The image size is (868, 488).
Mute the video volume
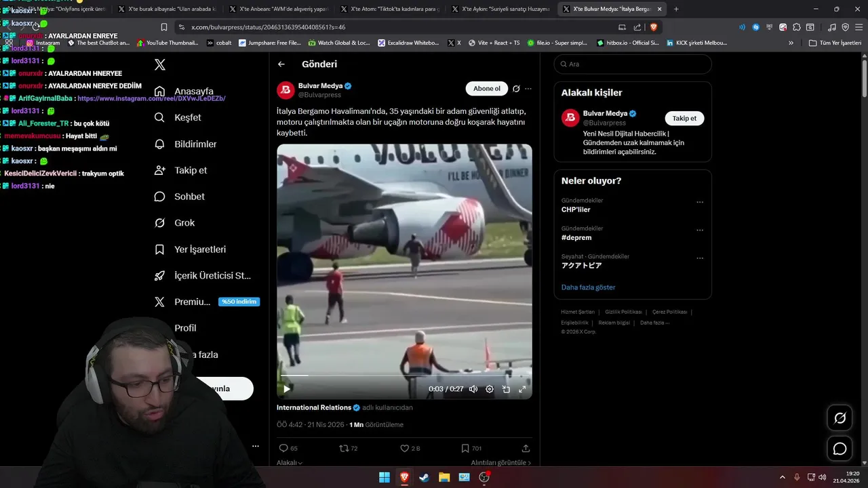pos(473,389)
